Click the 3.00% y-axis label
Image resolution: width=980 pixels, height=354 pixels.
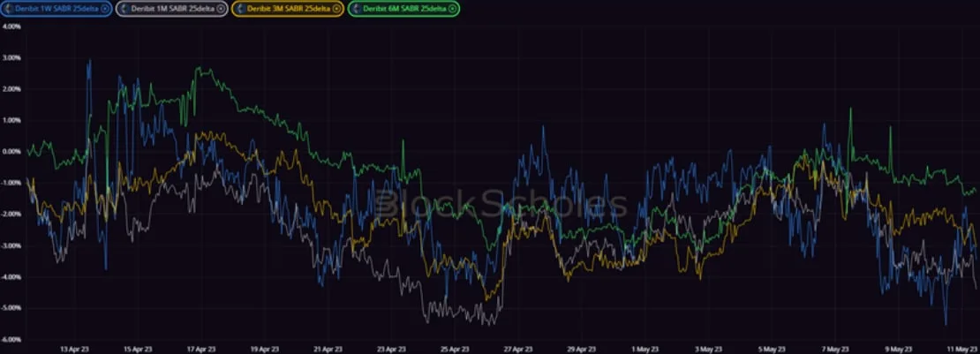(x=11, y=58)
